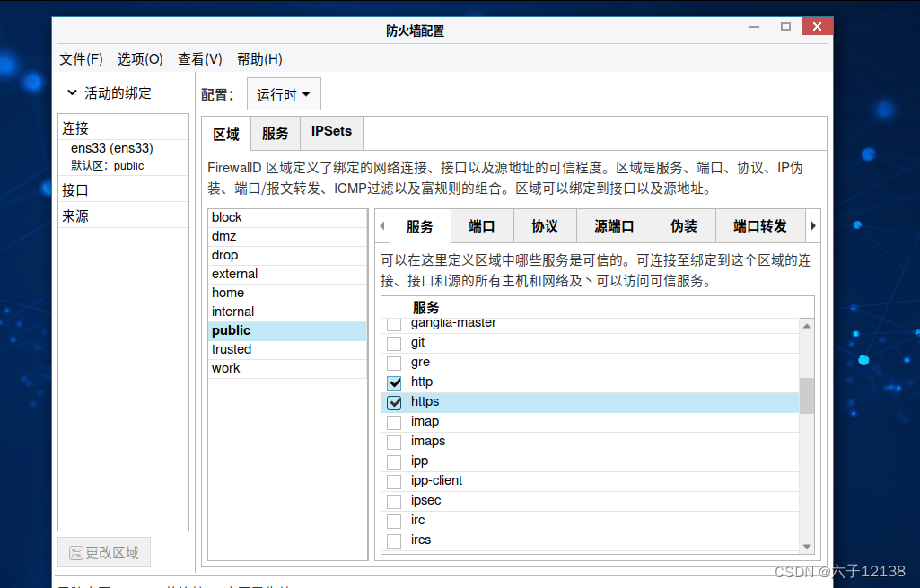Click the ipp-client service name
Viewport: 920px width, 588px height.
(436, 480)
